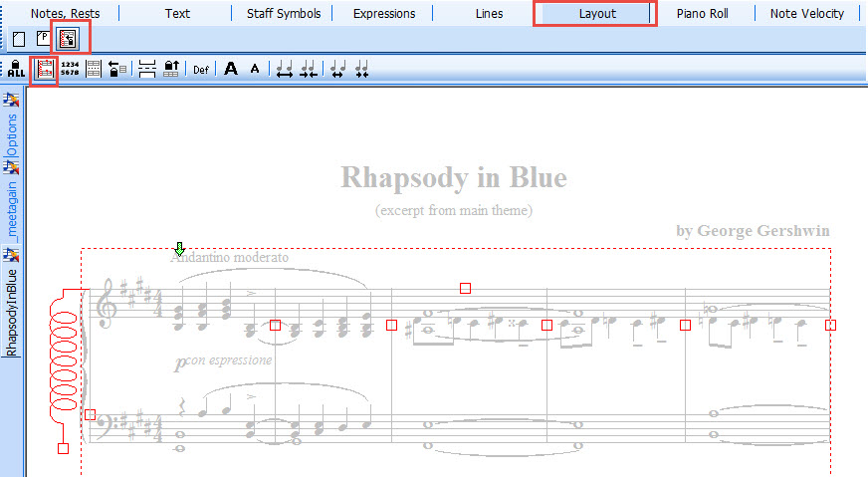Open the Layout tab
The height and width of the screenshot is (477, 868).
coord(597,14)
